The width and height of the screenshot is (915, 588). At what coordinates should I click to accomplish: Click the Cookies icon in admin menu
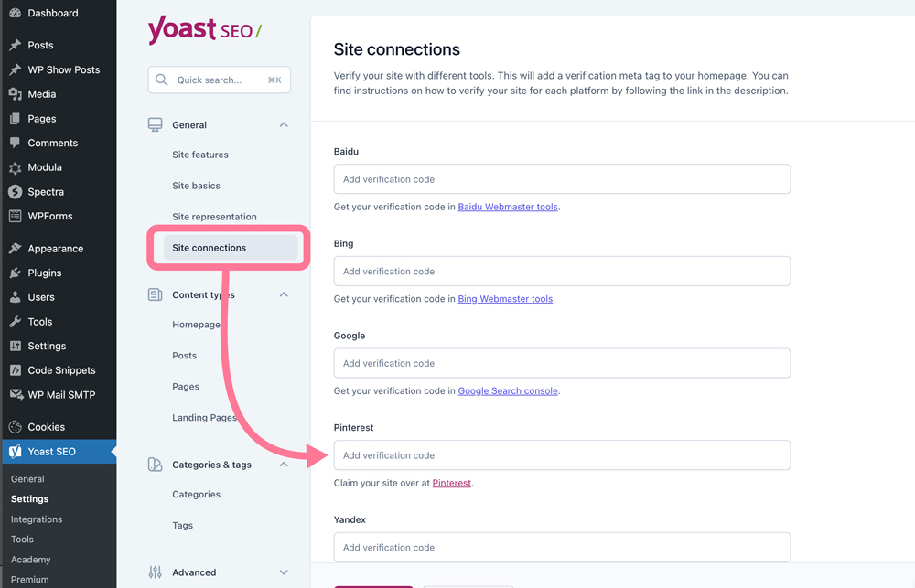pyautogui.click(x=16, y=427)
